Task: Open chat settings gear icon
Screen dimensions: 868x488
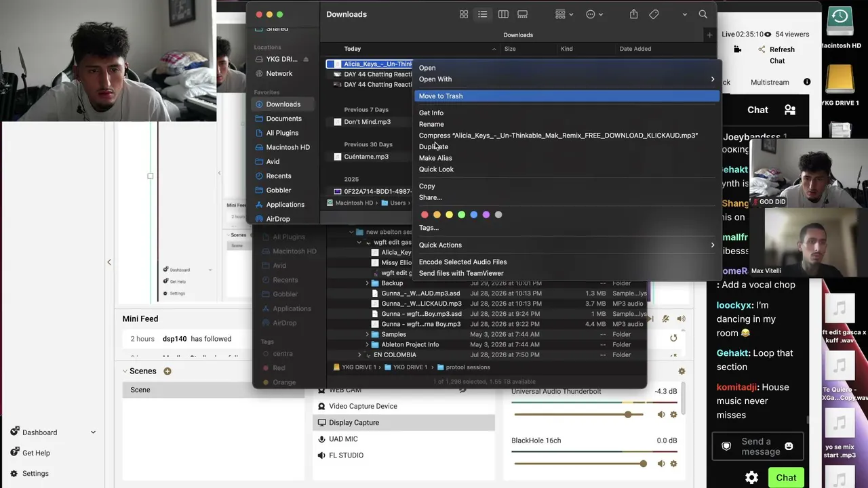Action: pyautogui.click(x=751, y=478)
